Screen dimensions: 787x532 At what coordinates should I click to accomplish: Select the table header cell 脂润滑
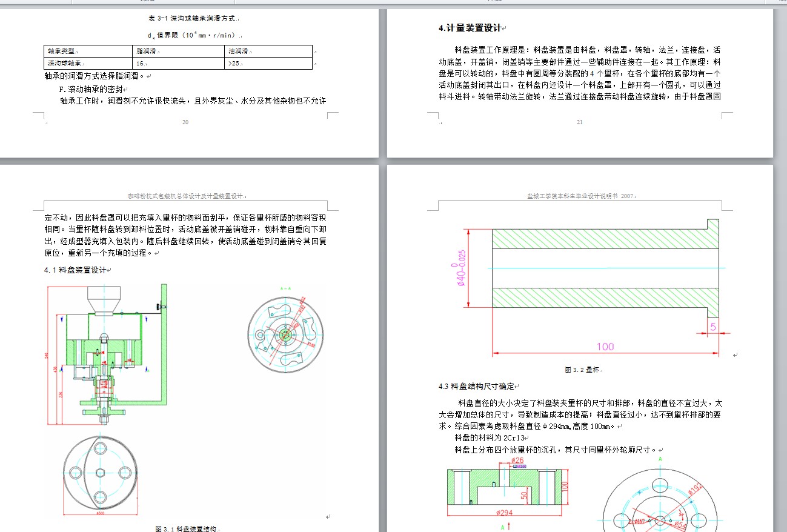pos(179,51)
